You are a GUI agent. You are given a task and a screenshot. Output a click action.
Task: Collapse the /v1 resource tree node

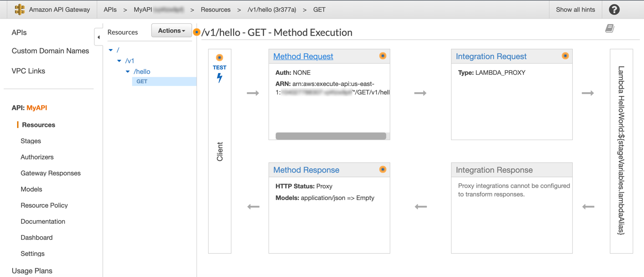119,61
